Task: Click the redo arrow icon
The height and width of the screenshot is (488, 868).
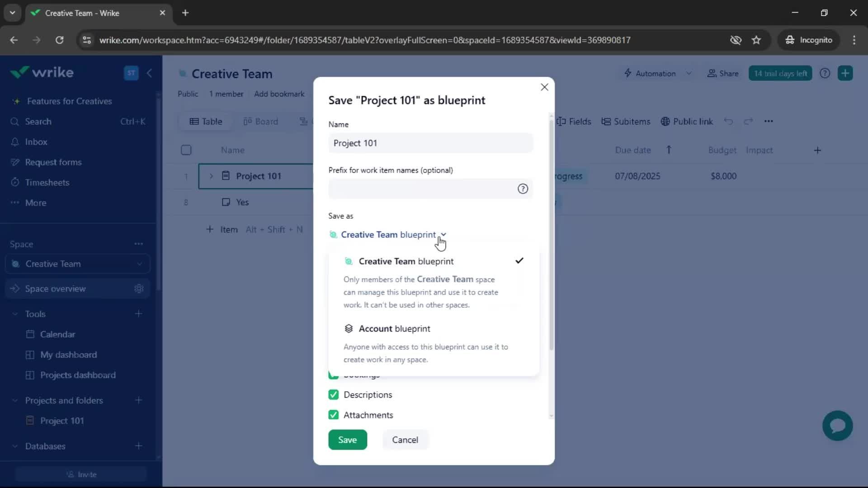Action: pyautogui.click(x=748, y=121)
